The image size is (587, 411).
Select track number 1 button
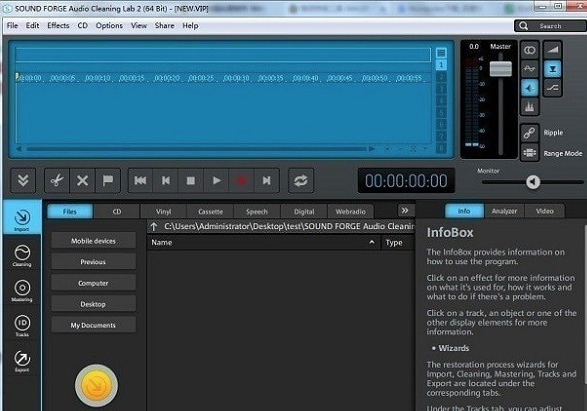click(441, 65)
